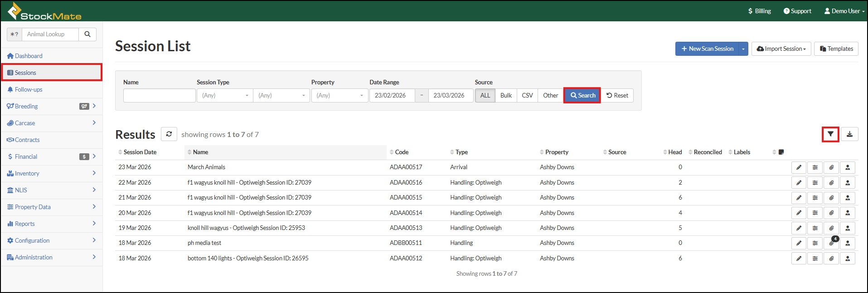The width and height of the screenshot is (868, 293).
Task: Click the download results icon
Action: point(849,134)
